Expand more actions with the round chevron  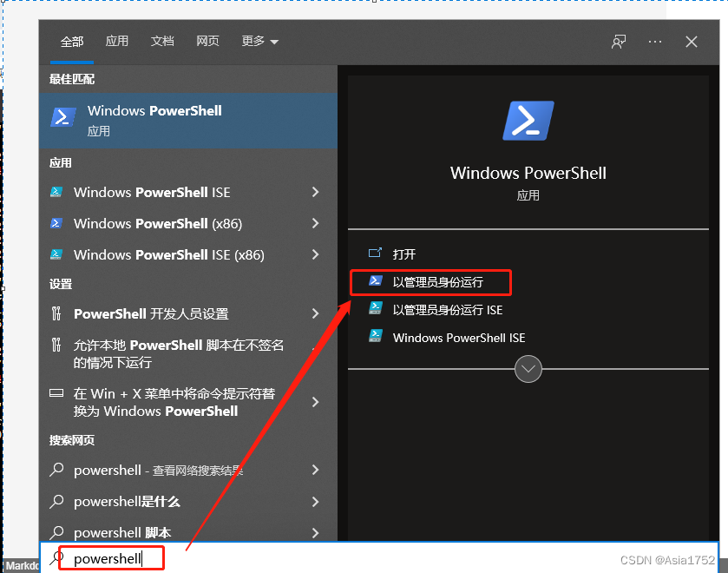click(x=528, y=369)
